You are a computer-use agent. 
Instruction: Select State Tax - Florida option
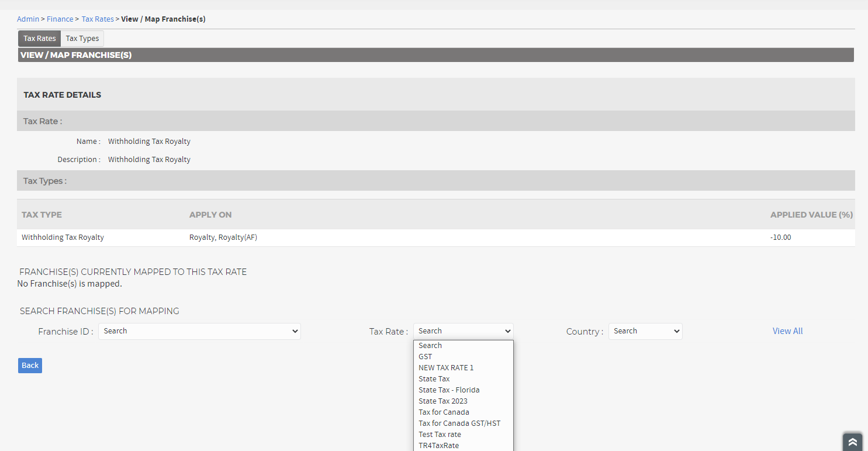tap(449, 390)
